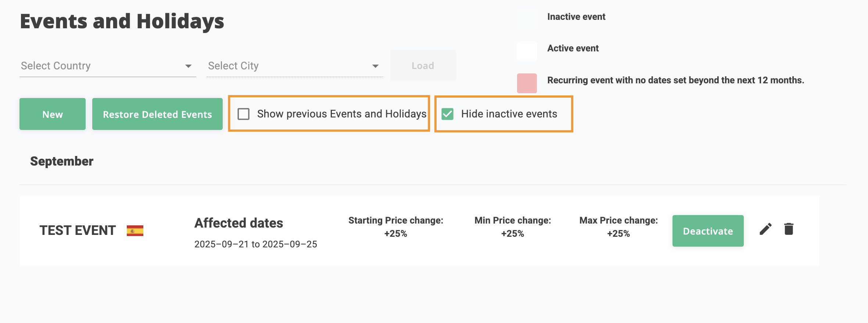Click the Inactive event legend swatch
The image size is (868, 323).
(527, 19)
